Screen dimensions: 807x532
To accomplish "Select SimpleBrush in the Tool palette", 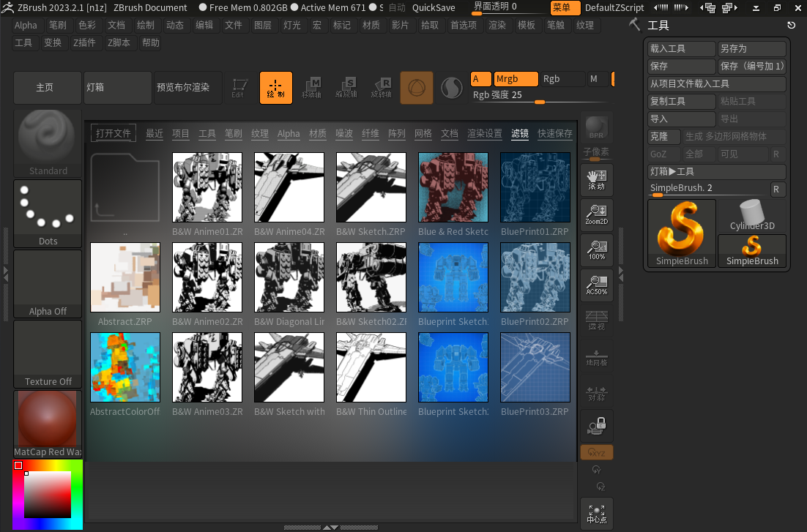I will pyautogui.click(x=682, y=234).
